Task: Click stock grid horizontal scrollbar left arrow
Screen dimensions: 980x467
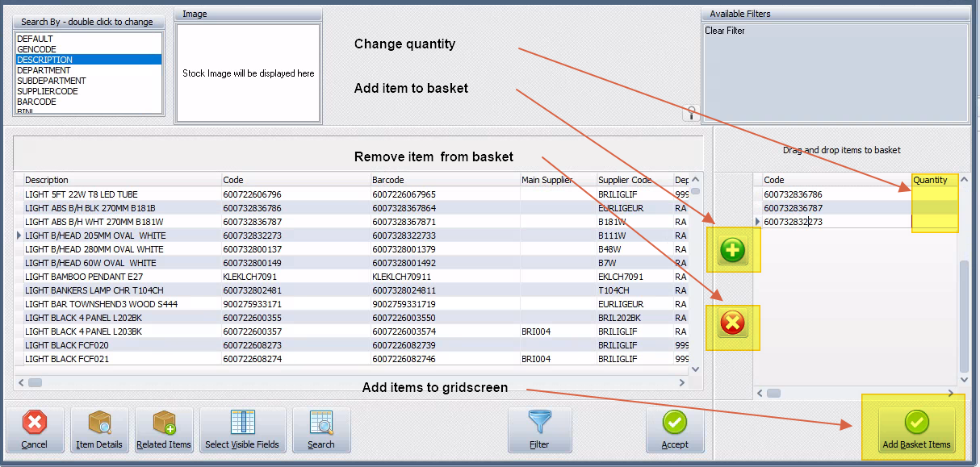Action: click(21, 382)
